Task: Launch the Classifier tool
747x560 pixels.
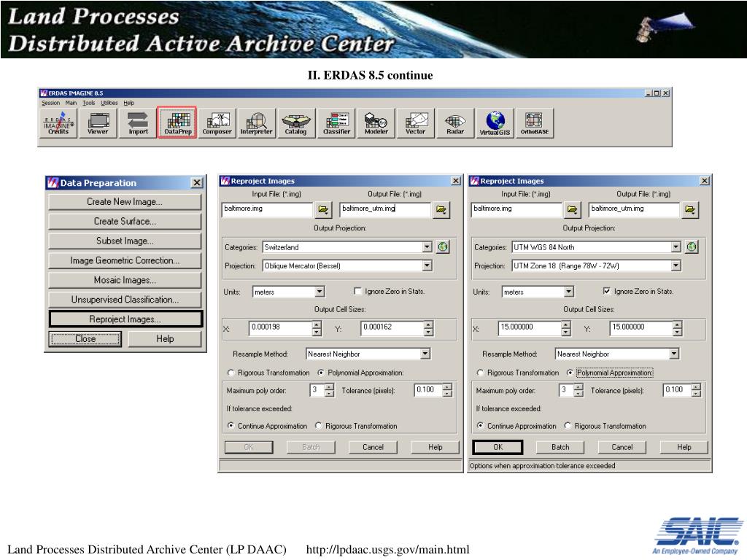Action: [x=336, y=122]
